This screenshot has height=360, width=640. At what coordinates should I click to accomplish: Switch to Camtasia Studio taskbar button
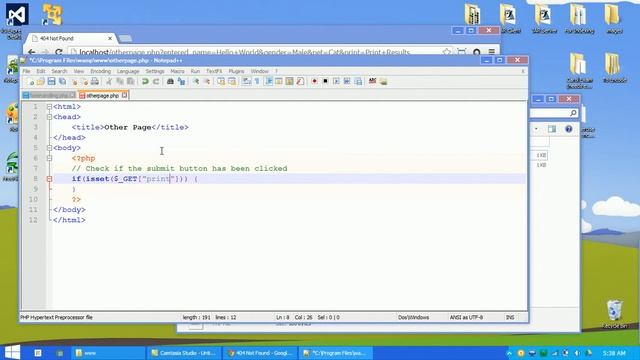184,353
